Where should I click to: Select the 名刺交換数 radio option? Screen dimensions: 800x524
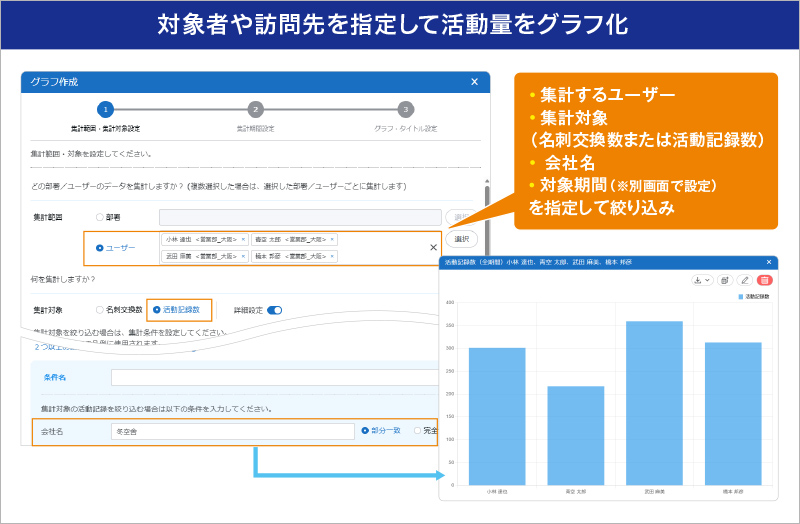click(100, 310)
